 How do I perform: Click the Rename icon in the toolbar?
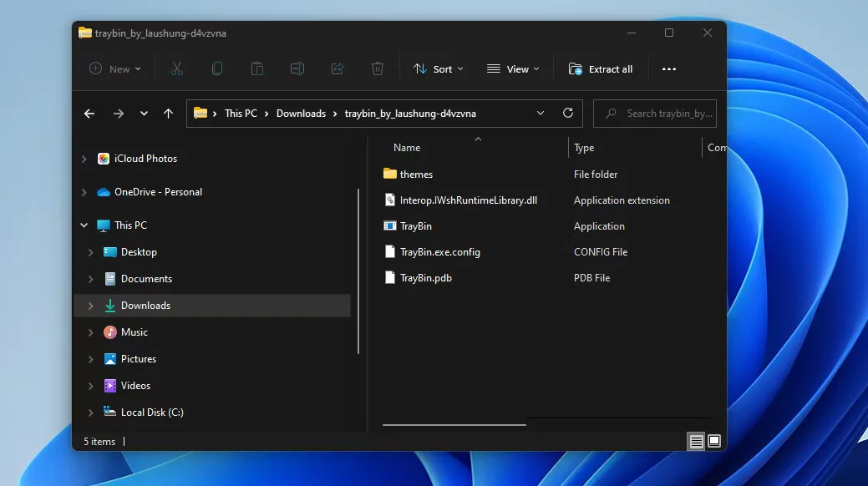tap(297, 68)
